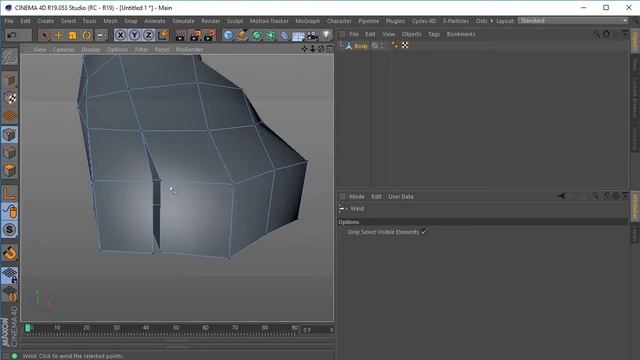
Task: Select the Live Selection tool
Action: pyautogui.click(x=44, y=36)
